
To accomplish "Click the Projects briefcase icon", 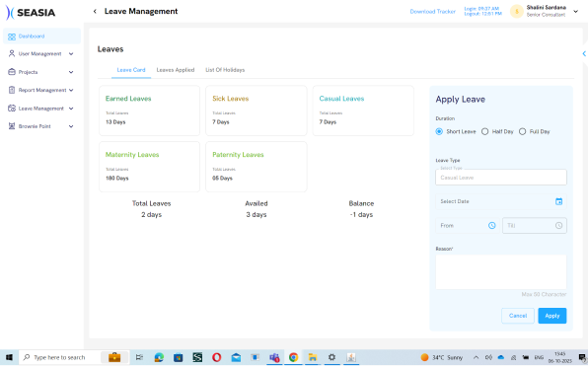I will (12, 72).
